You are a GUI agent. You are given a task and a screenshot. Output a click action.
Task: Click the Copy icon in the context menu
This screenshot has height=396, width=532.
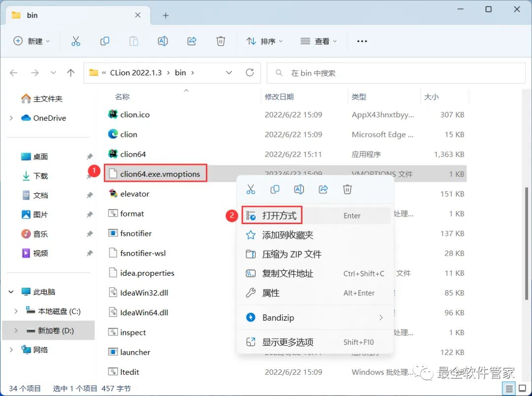[x=275, y=189]
